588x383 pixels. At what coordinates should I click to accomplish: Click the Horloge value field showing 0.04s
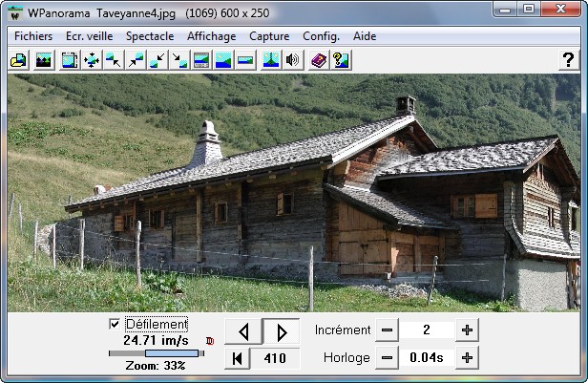pyautogui.click(x=427, y=358)
